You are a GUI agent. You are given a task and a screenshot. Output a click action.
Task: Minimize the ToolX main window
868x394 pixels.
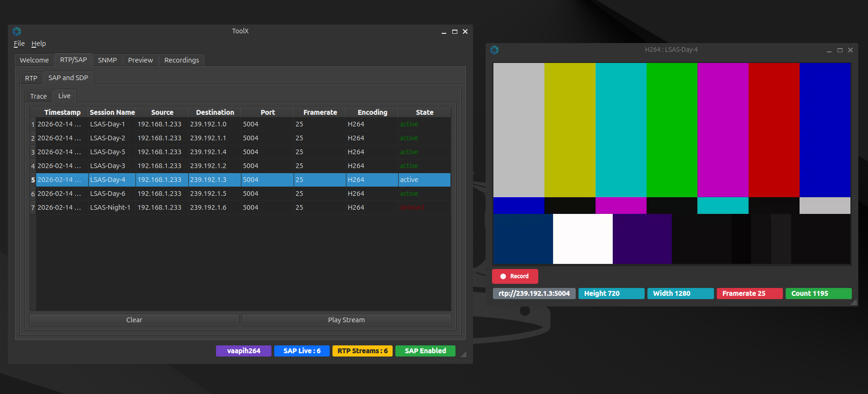443,31
